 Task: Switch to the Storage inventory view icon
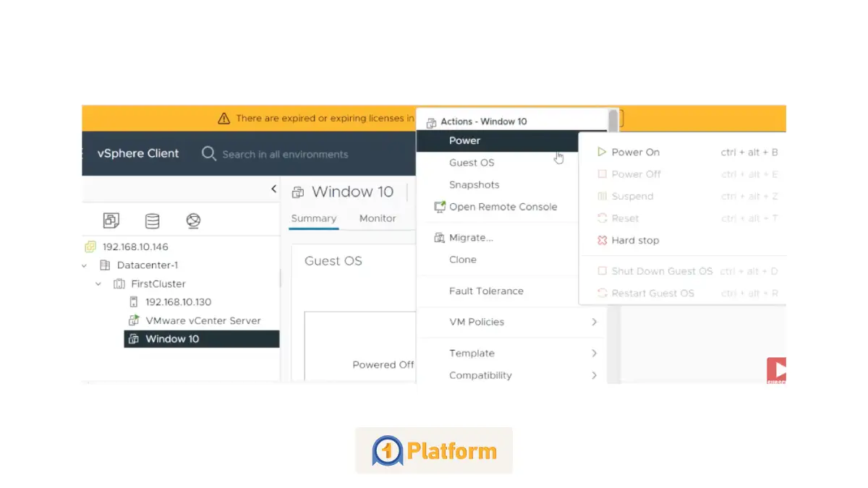[x=152, y=221]
